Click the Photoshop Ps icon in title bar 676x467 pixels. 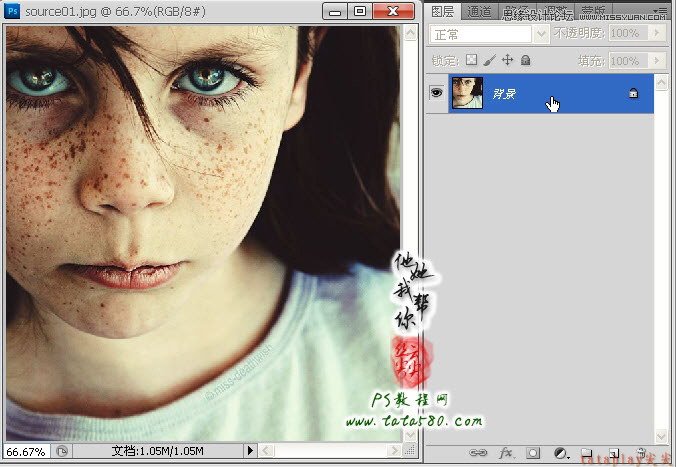(x=12, y=10)
